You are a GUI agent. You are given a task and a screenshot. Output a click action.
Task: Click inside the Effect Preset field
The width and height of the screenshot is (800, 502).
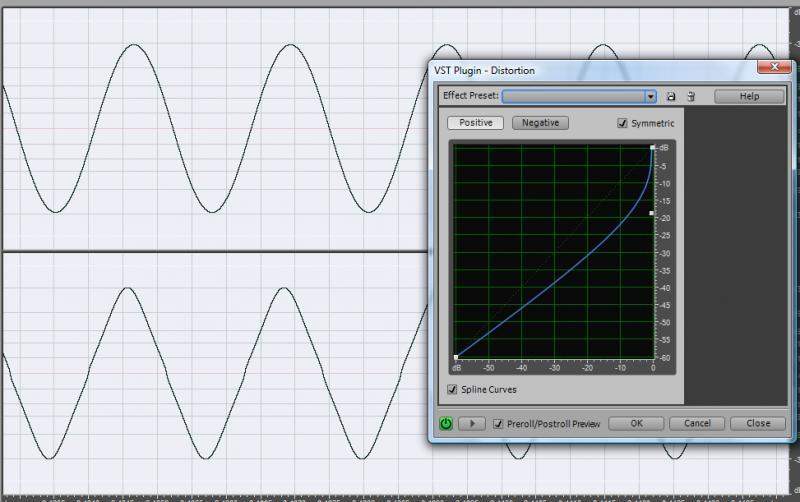click(x=573, y=97)
